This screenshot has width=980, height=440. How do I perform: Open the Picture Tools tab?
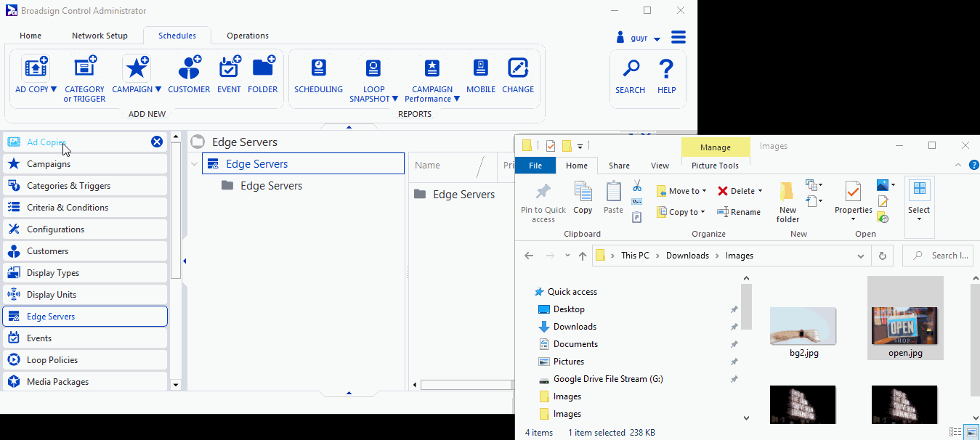[x=715, y=166]
